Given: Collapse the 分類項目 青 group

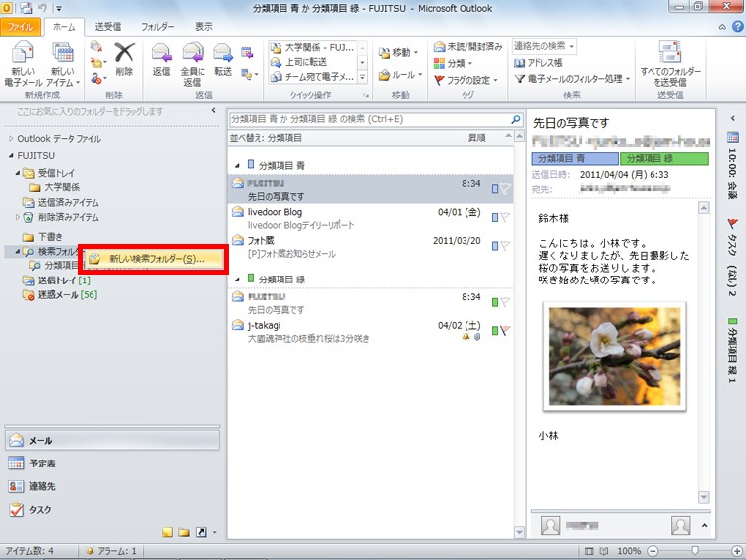Looking at the screenshot, I should pos(237,165).
